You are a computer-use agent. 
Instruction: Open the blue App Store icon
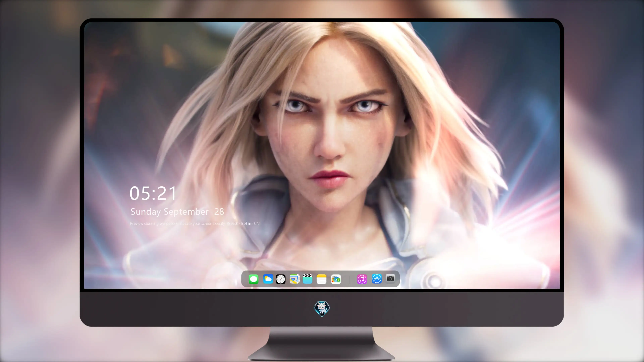377,279
